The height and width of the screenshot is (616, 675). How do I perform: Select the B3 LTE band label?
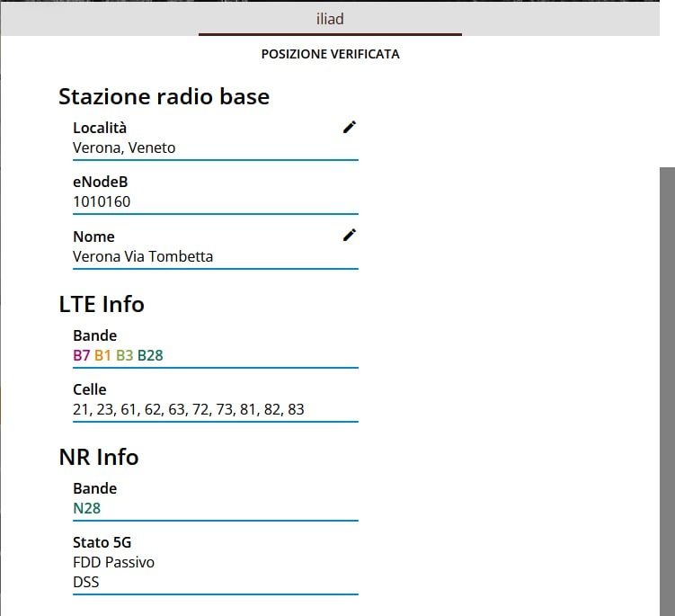coord(124,355)
